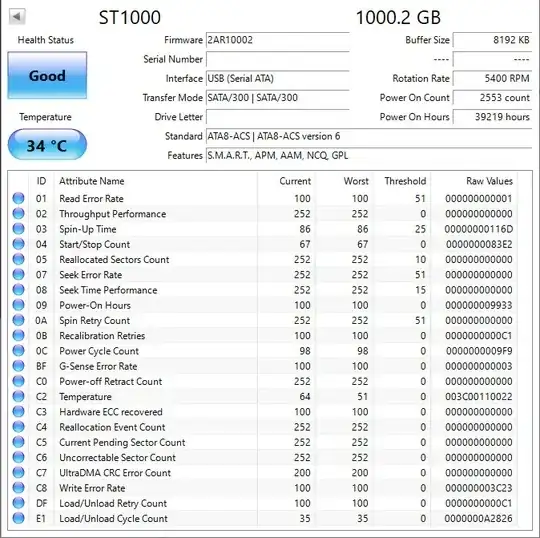540x538 pixels.
Task: Click the ID column header
Action: (x=41, y=181)
